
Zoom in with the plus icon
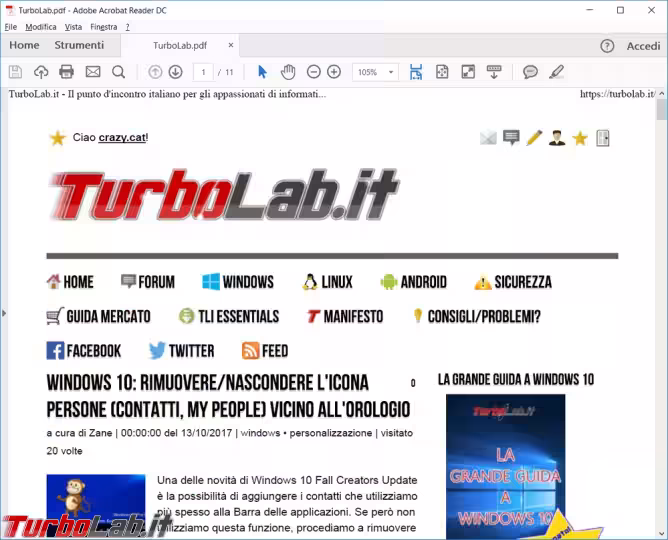pos(334,72)
